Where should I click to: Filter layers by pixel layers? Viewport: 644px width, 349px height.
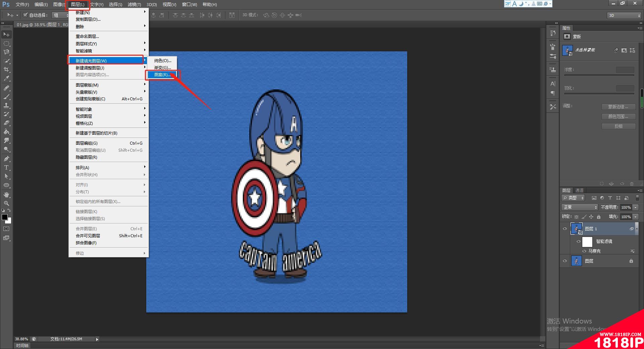pos(594,198)
